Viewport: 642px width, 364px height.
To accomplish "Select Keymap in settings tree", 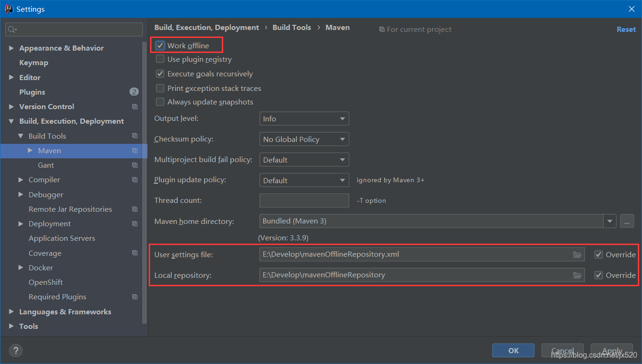I will pos(34,63).
